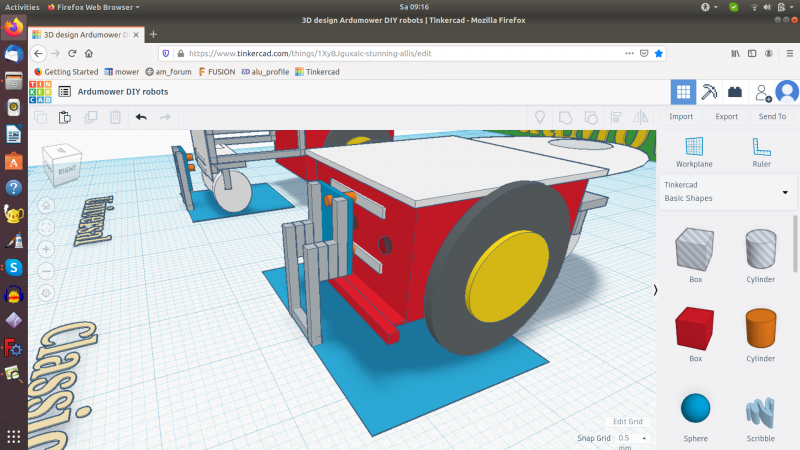
Task: Click the Home view button
Action: click(46, 206)
